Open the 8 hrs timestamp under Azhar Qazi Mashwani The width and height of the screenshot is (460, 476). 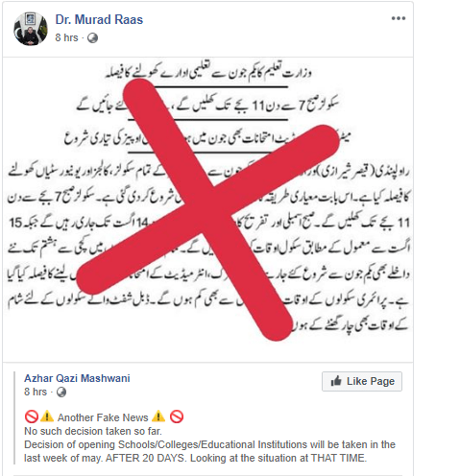click(36, 392)
